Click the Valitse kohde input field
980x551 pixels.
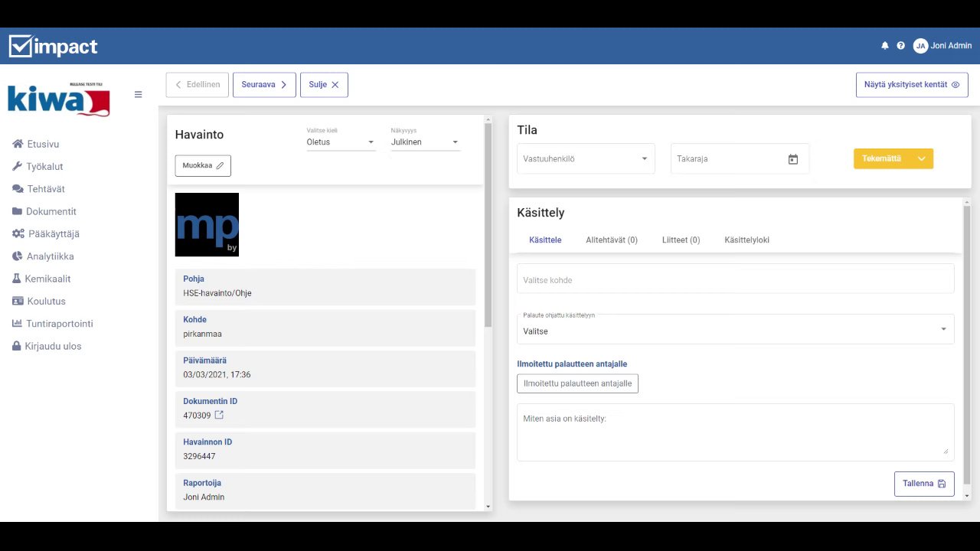(736, 279)
